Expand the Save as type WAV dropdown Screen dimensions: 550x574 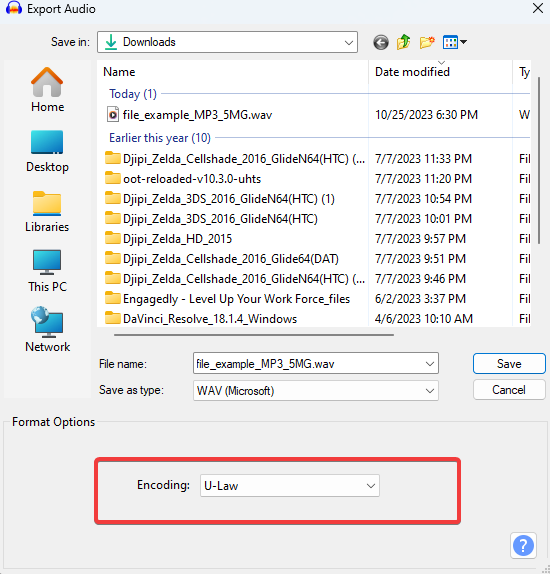coord(316,391)
